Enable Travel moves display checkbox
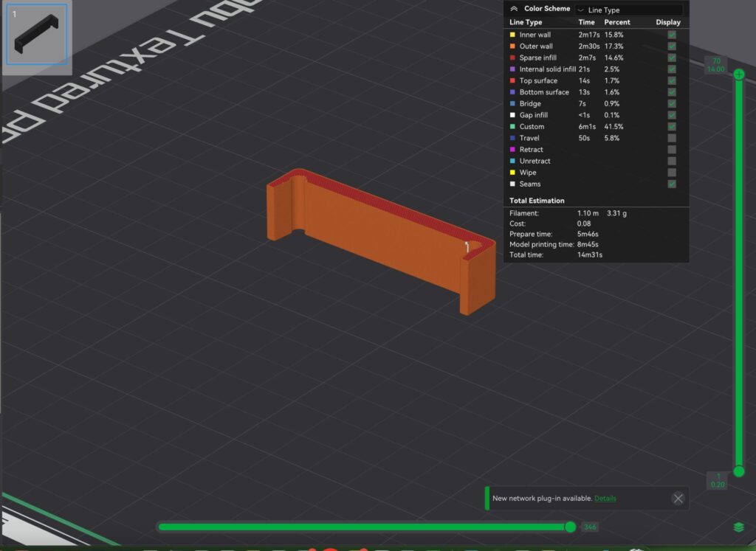 [x=672, y=138]
